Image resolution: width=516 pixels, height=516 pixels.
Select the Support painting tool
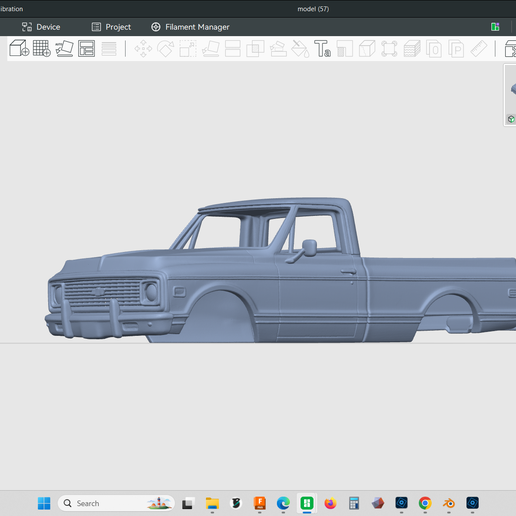[x=278, y=49]
